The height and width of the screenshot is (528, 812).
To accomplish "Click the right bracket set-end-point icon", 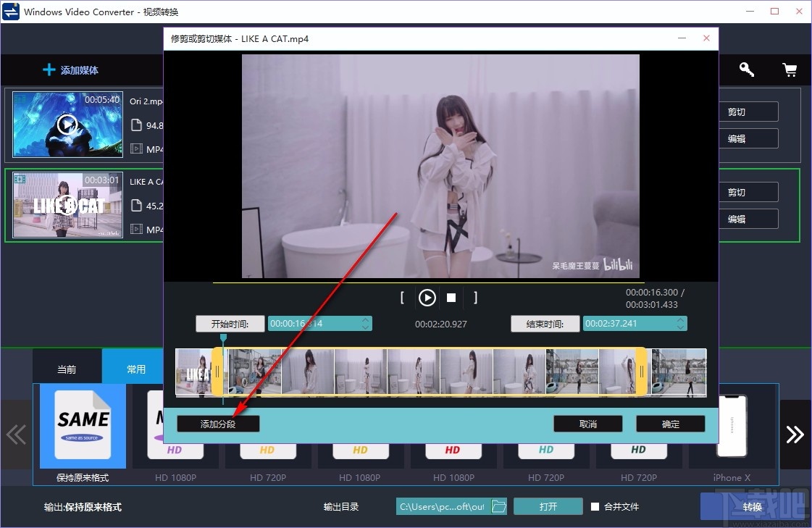I will pyautogui.click(x=475, y=297).
